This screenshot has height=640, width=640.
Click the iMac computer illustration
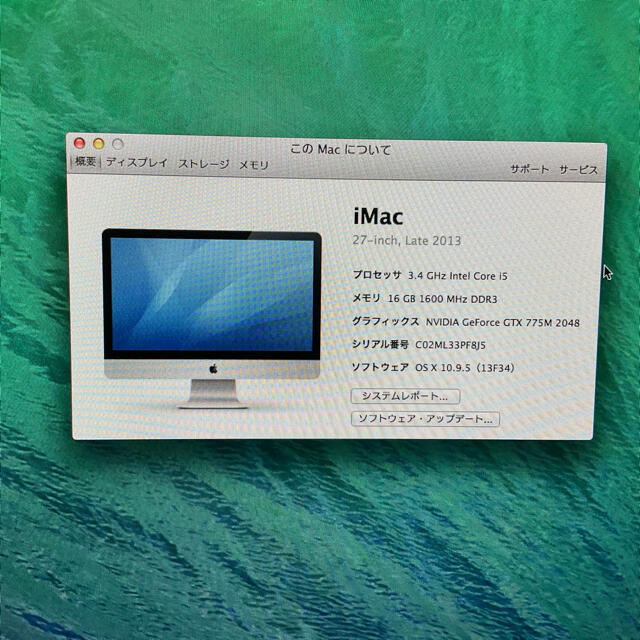click(x=212, y=318)
